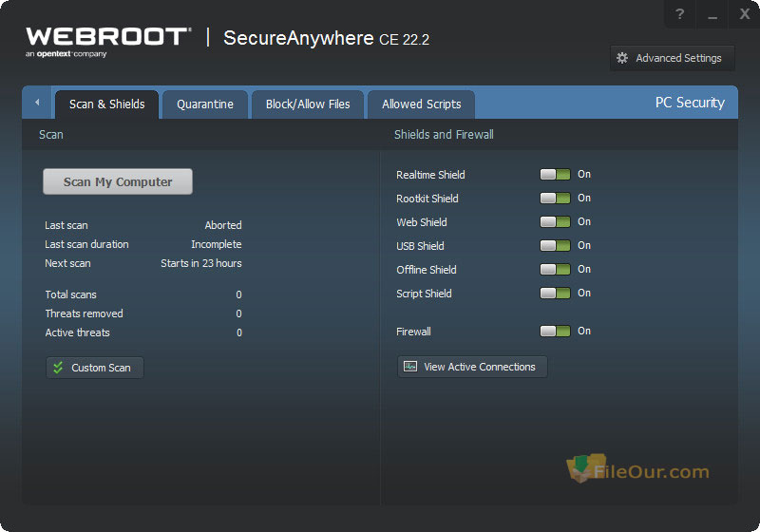Screen dimensions: 760x532
Task: Click the Webroot logo
Action: (108, 42)
